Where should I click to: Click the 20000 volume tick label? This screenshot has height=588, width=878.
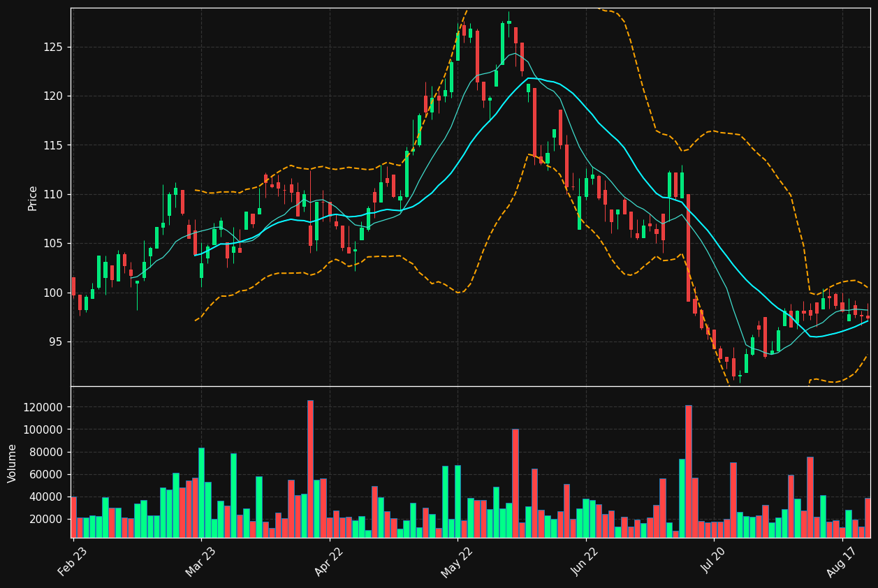pyautogui.click(x=47, y=519)
